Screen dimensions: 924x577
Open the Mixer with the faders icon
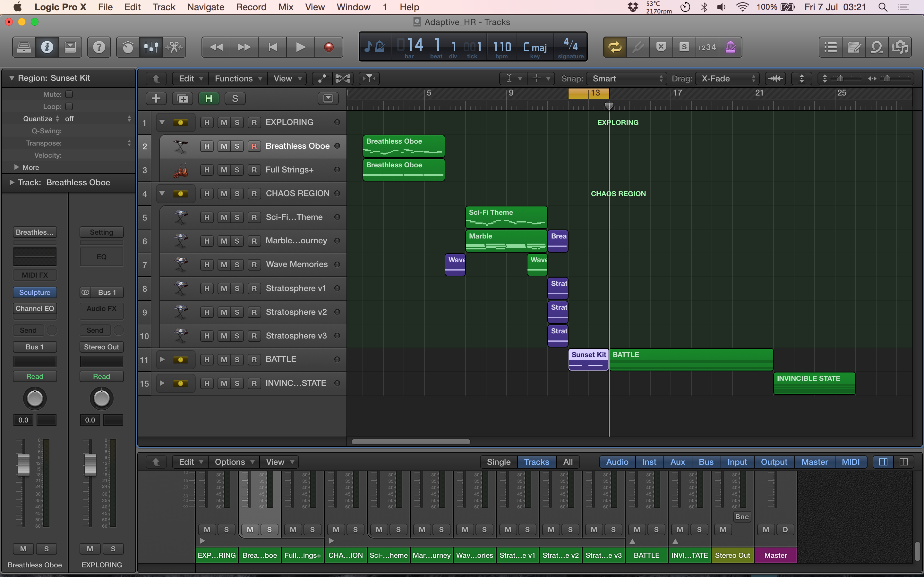click(151, 47)
